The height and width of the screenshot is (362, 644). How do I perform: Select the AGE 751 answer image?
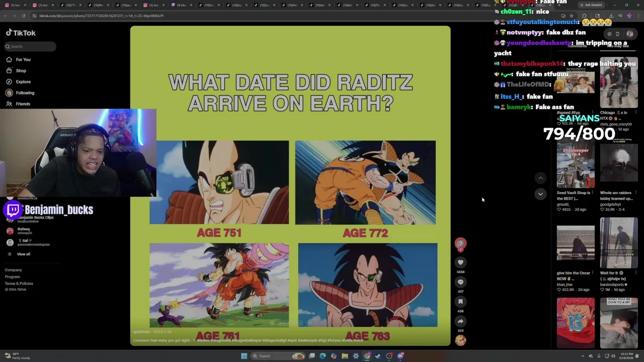(219, 183)
